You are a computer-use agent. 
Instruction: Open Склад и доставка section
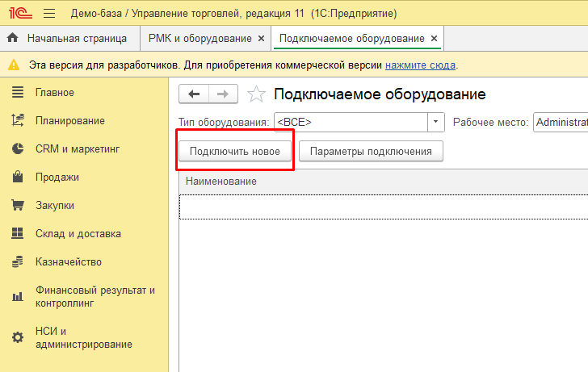tap(78, 234)
